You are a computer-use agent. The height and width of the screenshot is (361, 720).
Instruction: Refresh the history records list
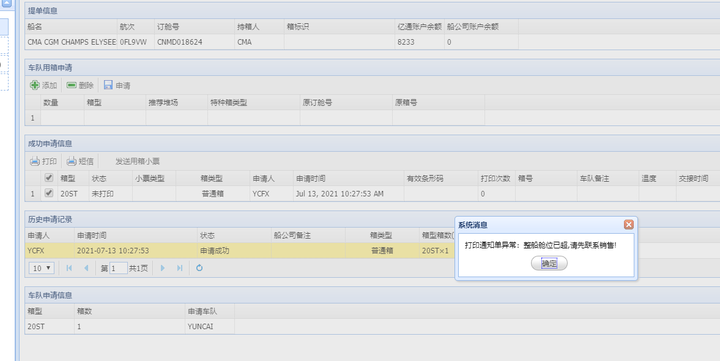coord(199,268)
